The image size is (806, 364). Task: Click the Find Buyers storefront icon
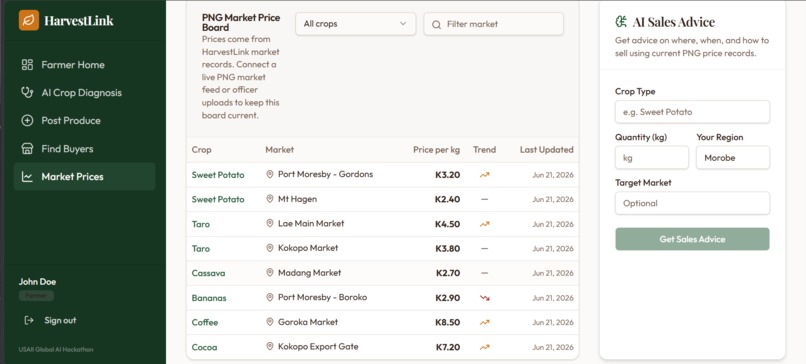[27, 149]
